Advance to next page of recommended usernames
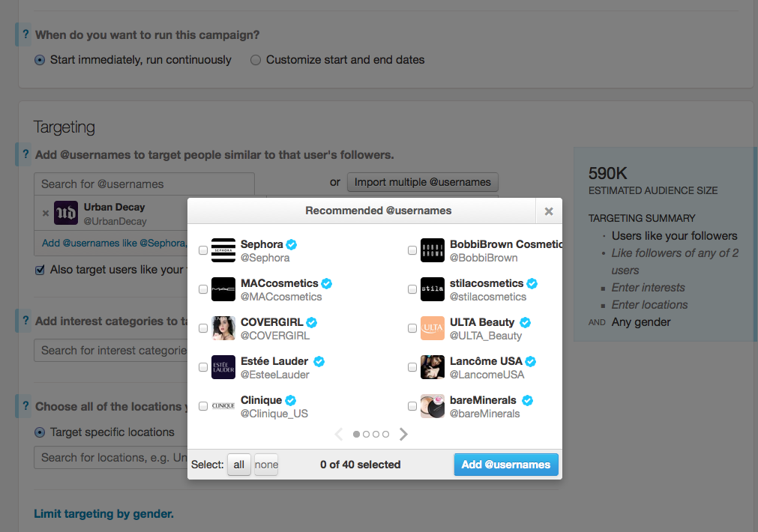 (x=403, y=434)
